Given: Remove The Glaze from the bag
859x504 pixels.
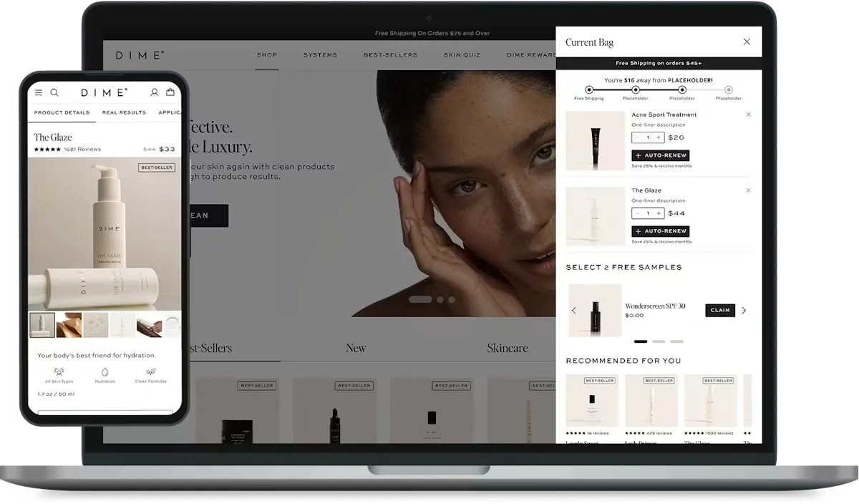Looking at the screenshot, I should (749, 190).
